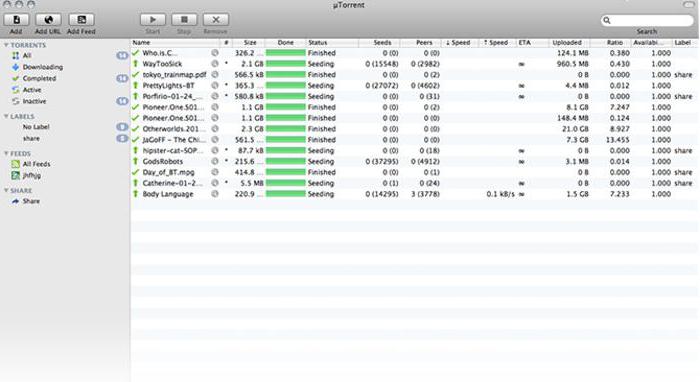Viewport: 700px width, 382px height.
Task: Open the Add URL globe icon
Action: point(48,20)
